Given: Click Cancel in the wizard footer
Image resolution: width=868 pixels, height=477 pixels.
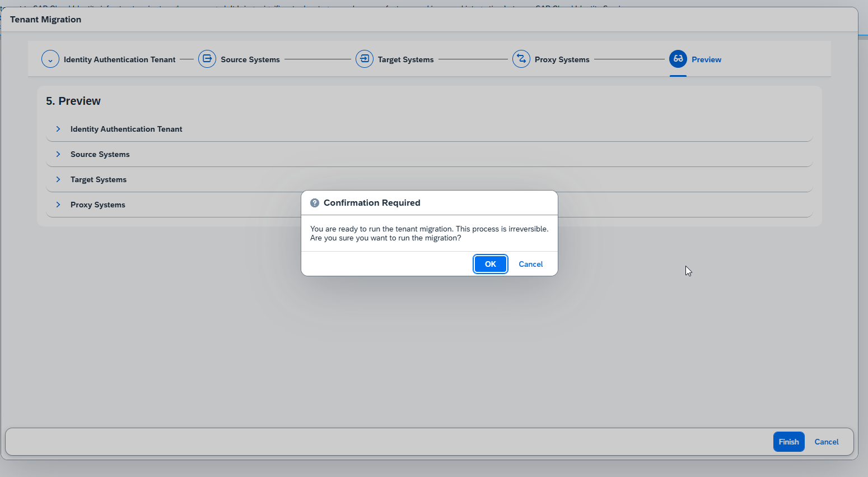Looking at the screenshot, I should coord(827,442).
